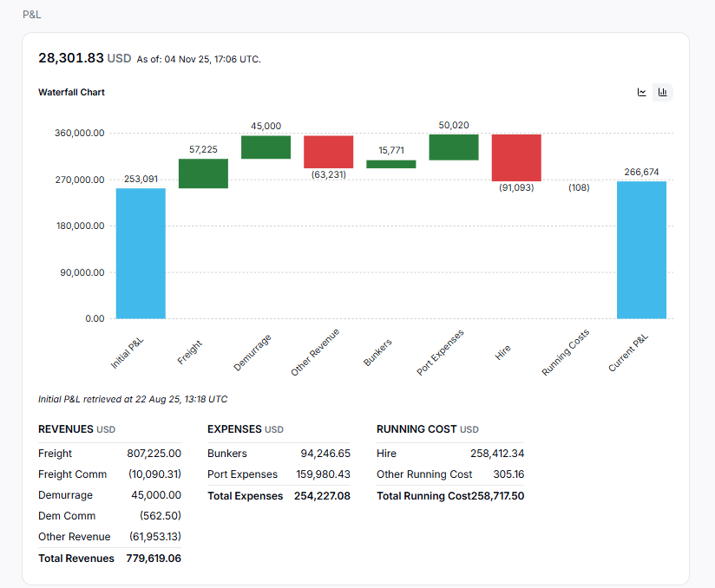Click the 15,771 value label
The width and height of the screenshot is (715, 588).
(x=391, y=150)
